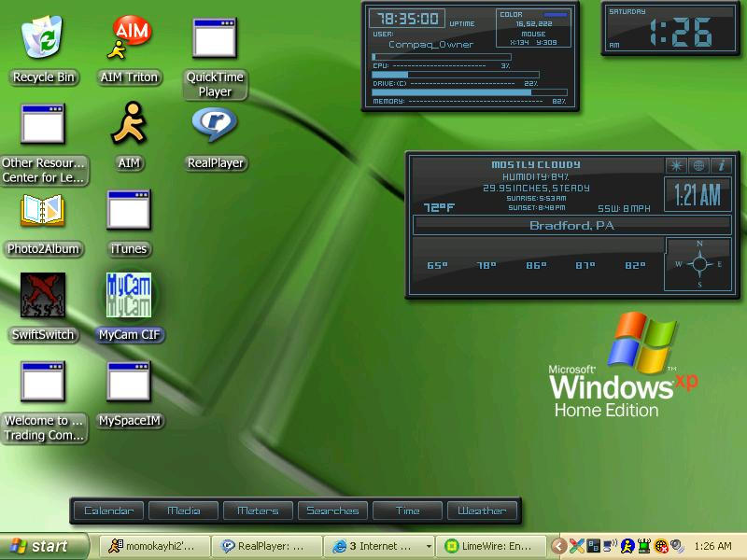The width and height of the screenshot is (747, 560).
Task: Switch to the LimeWire taskbar button
Action: [x=491, y=546]
